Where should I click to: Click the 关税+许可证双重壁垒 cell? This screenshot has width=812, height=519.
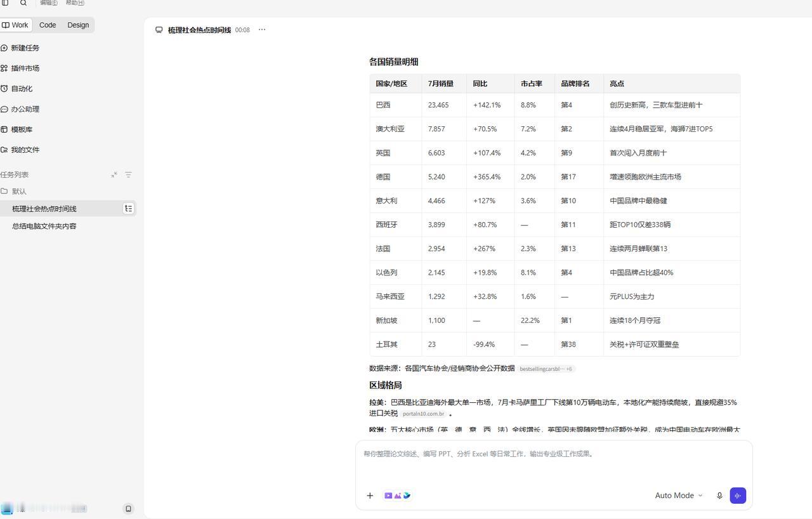pyautogui.click(x=645, y=345)
